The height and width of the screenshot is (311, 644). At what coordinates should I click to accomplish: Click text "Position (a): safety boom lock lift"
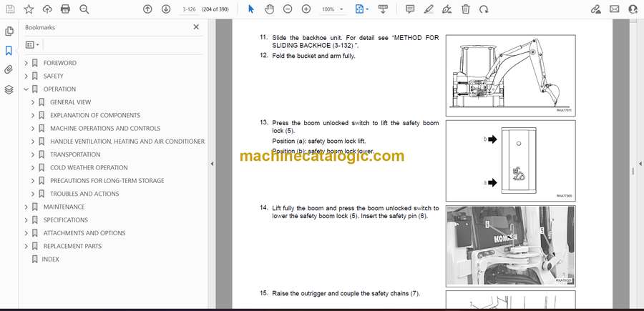point(318,141)
